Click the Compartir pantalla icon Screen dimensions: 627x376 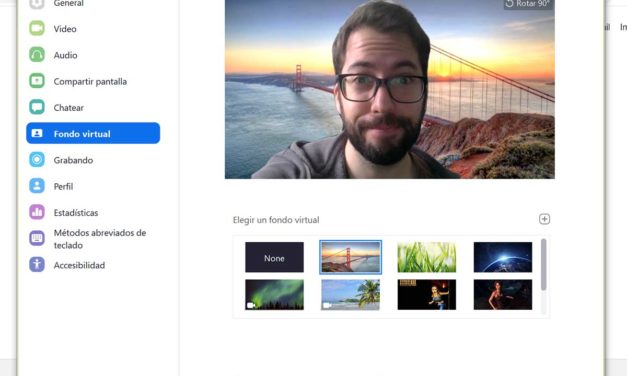[37, 81]
